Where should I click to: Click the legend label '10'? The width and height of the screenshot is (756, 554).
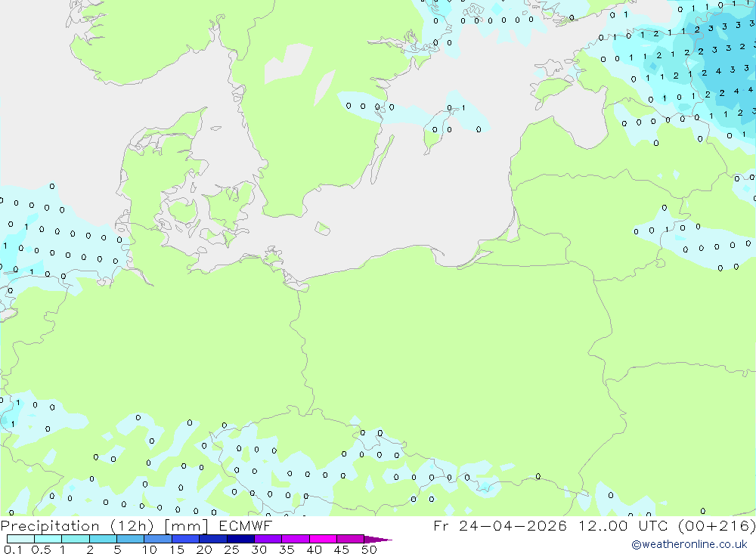[x=150, y=549]
